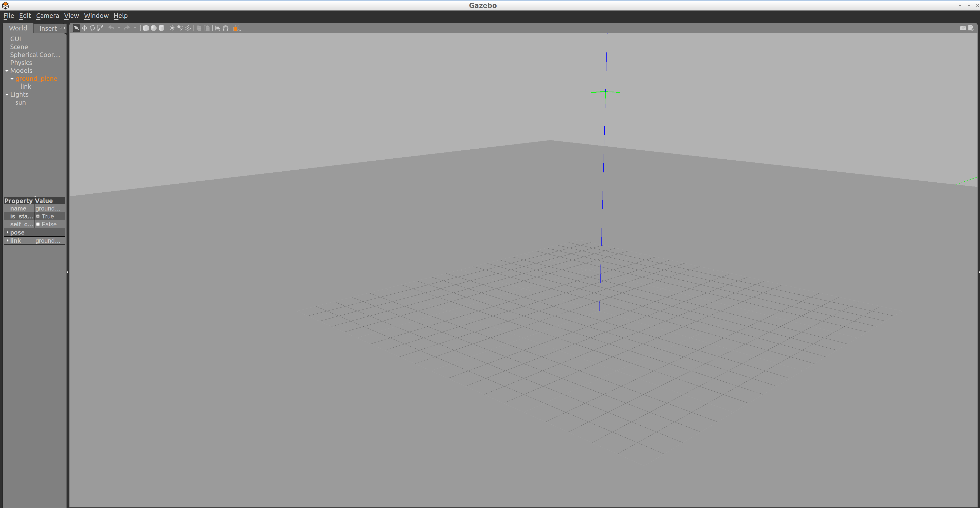
Task: Open the Camera menu
Action: click(x=47, y=15)
